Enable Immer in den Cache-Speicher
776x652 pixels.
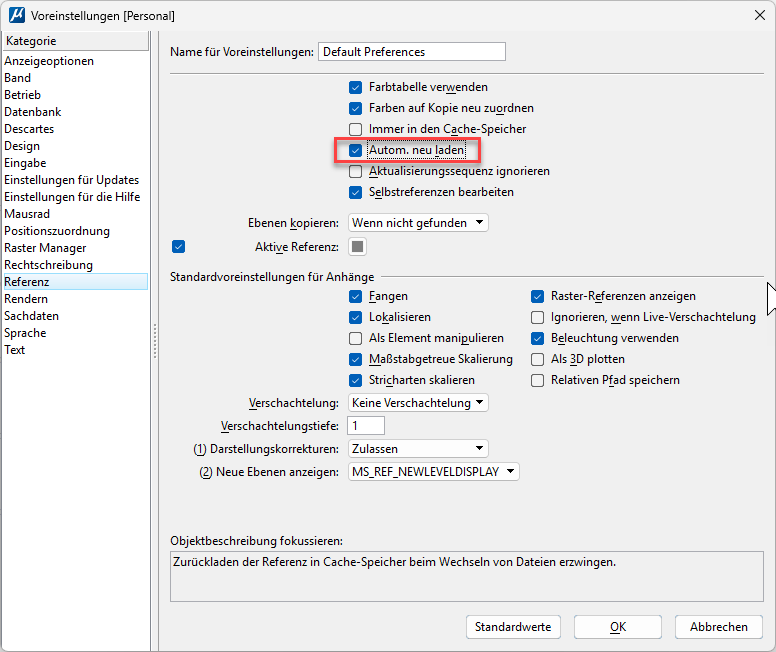pyautogui.click(x=355, y=129)
